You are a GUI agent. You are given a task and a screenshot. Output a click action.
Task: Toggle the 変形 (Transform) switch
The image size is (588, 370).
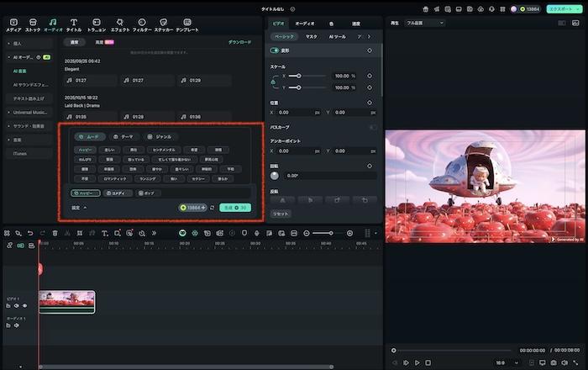[275, 50]
